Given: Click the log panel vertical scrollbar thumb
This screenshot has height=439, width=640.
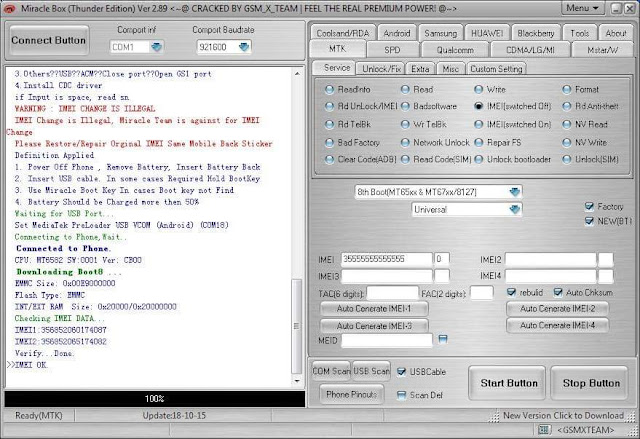Looking at the screenshot, I should click(297, 326).
